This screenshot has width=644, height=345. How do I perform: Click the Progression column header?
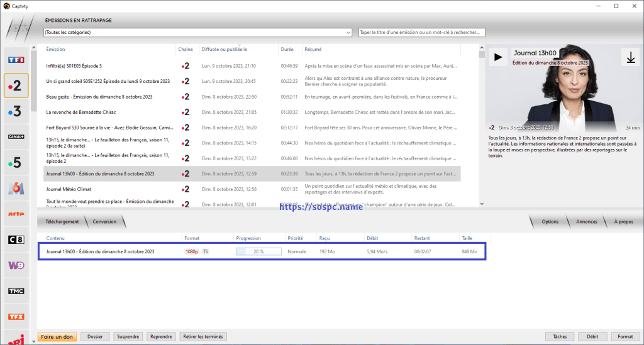coord(248,238)
